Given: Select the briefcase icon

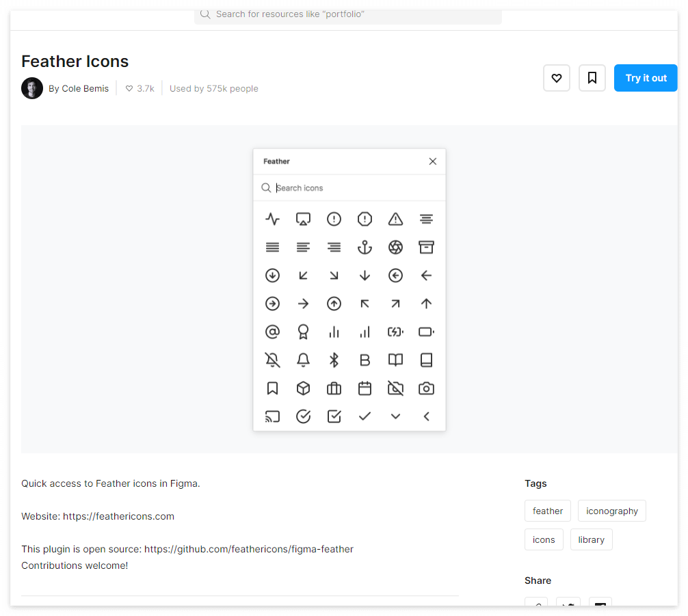Looking at the screenshot, I should [x=334, y=388].
